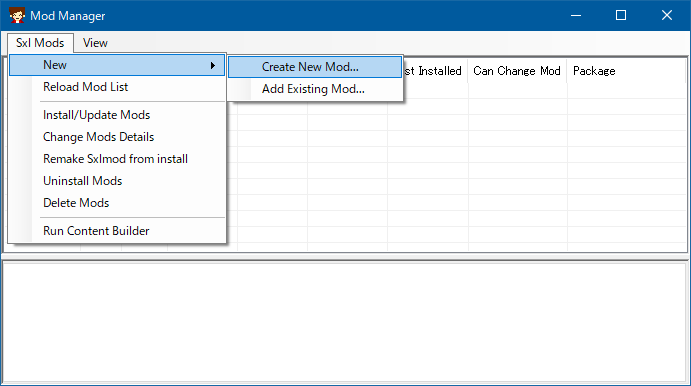Select Change Mods Details entry
The width and height of the screenshot is (691, 386).
[x=117, y=137]
